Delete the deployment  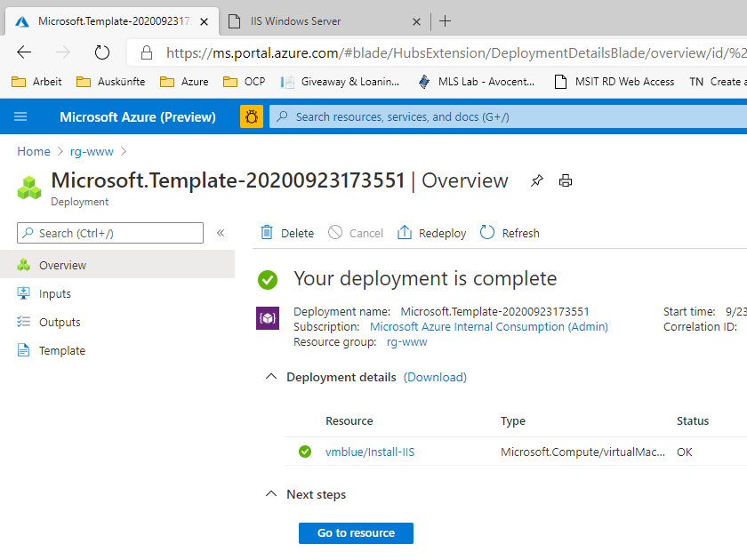285,232
